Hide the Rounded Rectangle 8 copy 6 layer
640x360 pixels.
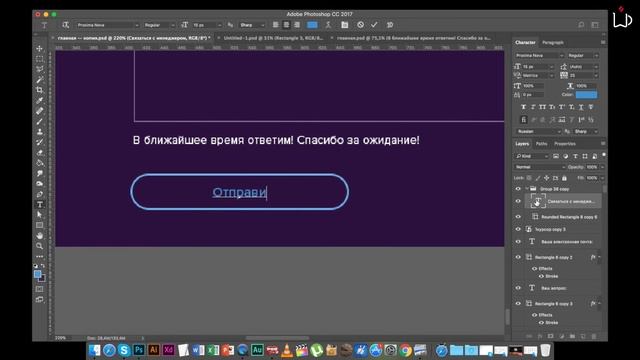click(x=518, y=217)
